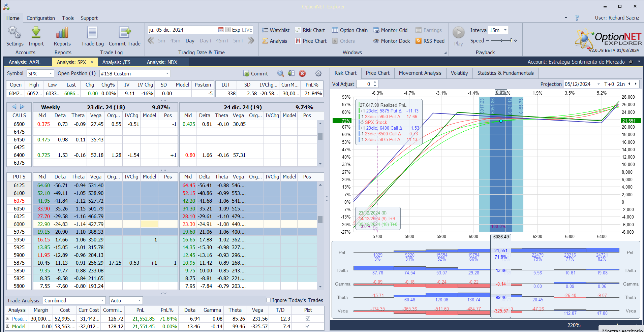Switch to the Analysis: AAPL tab
The image size is (644, 332).
[25, 62]
